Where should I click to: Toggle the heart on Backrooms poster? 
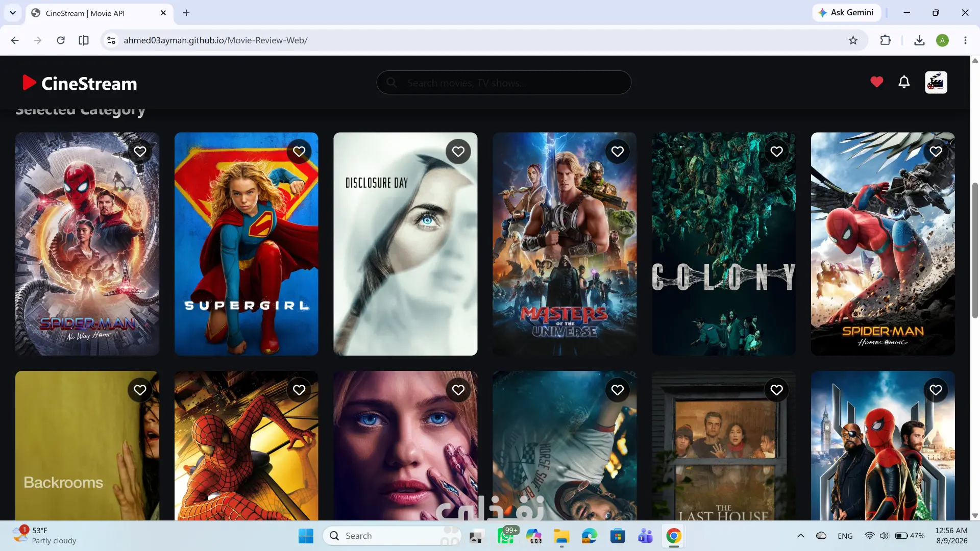(x=140, y=390)
